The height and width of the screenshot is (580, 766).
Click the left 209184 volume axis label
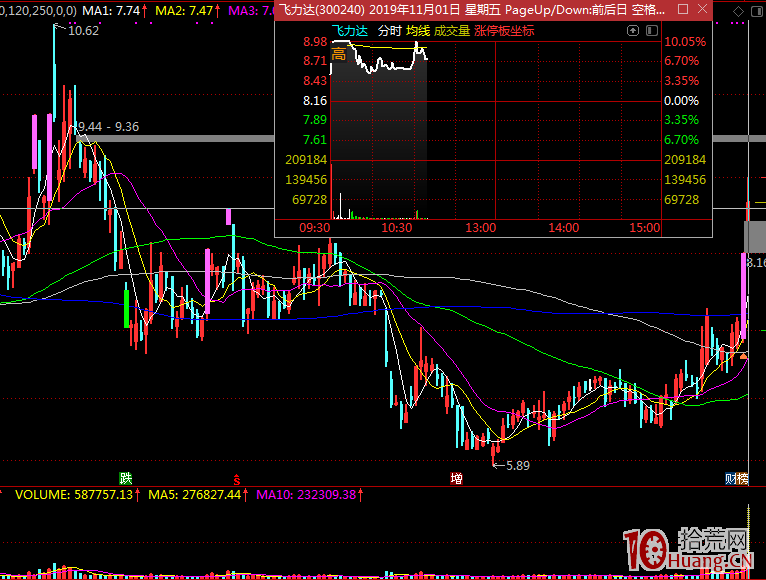[x=306, y=160]
